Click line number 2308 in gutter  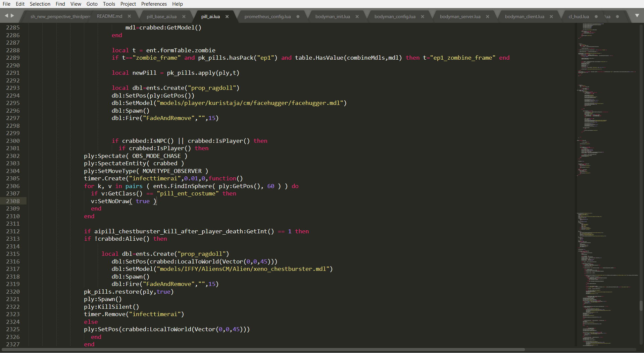13,201
